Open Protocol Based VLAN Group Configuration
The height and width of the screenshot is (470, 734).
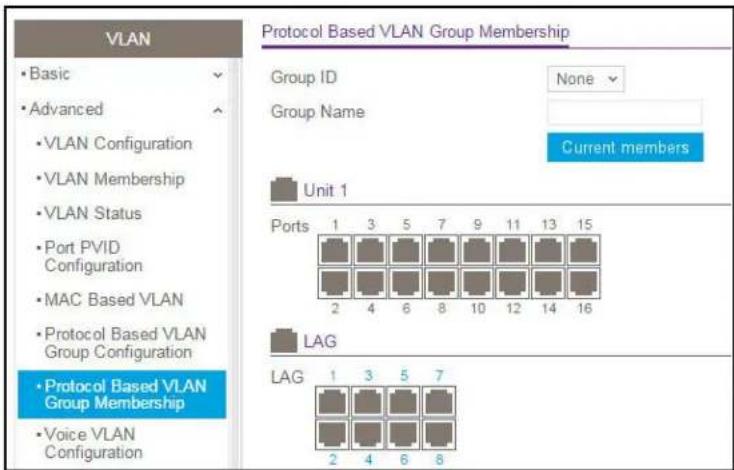pos(125,343)
